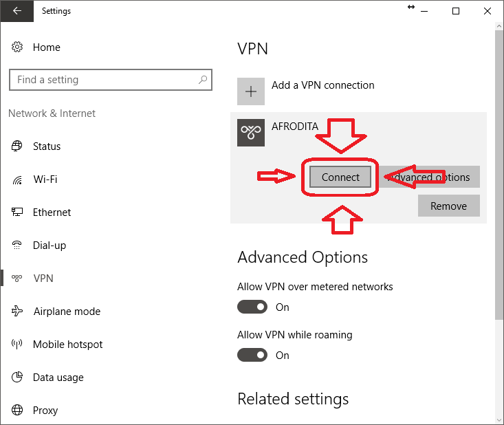Click the plus icon to add VPN
504x425 pixels.
click(x=251, y=91)
